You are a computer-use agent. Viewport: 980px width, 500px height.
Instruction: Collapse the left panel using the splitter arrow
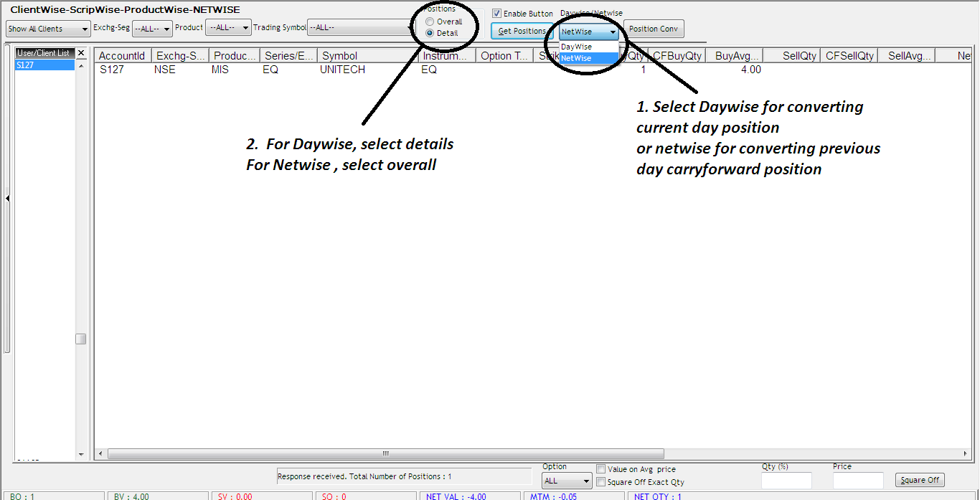click(7, 199)
